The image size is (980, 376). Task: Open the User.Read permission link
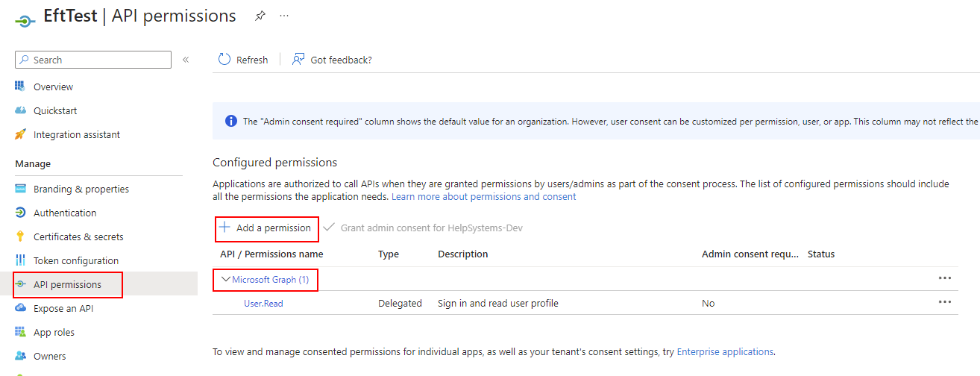pyautogui.click(x=263, y=304)
